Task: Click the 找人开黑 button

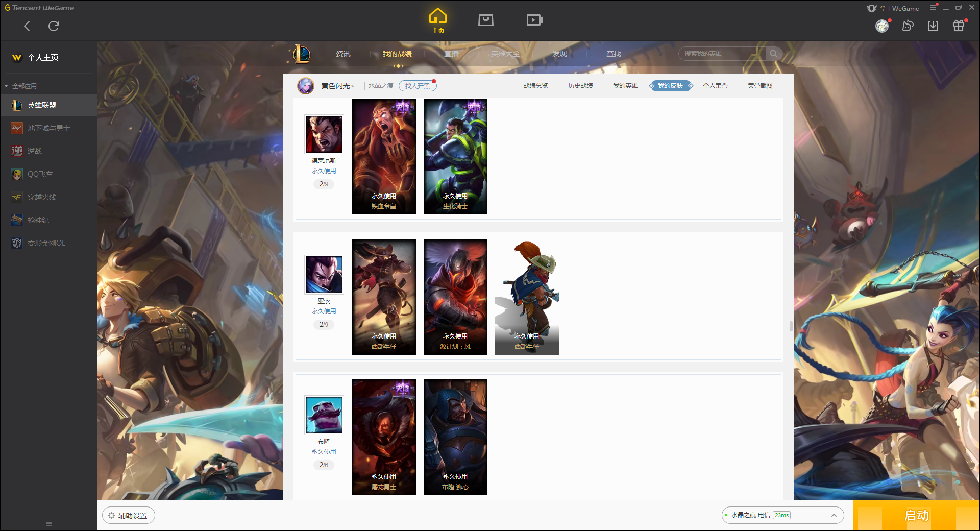Action: pyautogui.click(x=418, y=86)
